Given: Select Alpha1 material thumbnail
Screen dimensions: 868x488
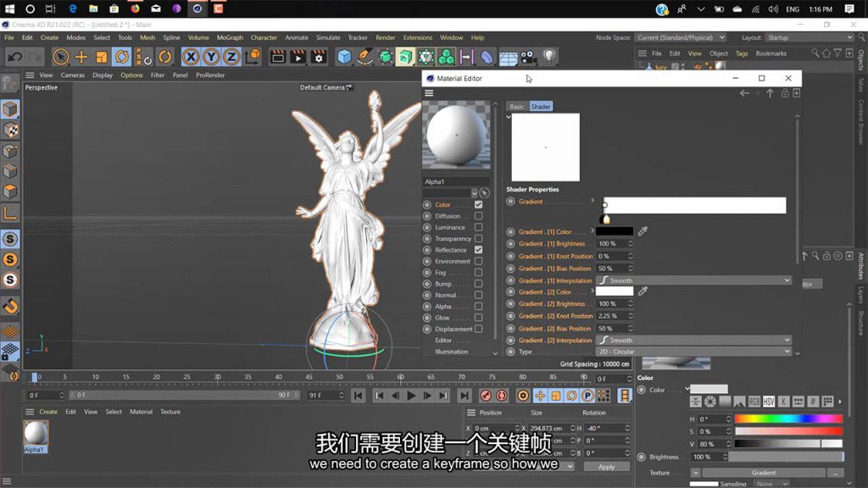Looking at the screenshot, I should [x=36, y=433].
